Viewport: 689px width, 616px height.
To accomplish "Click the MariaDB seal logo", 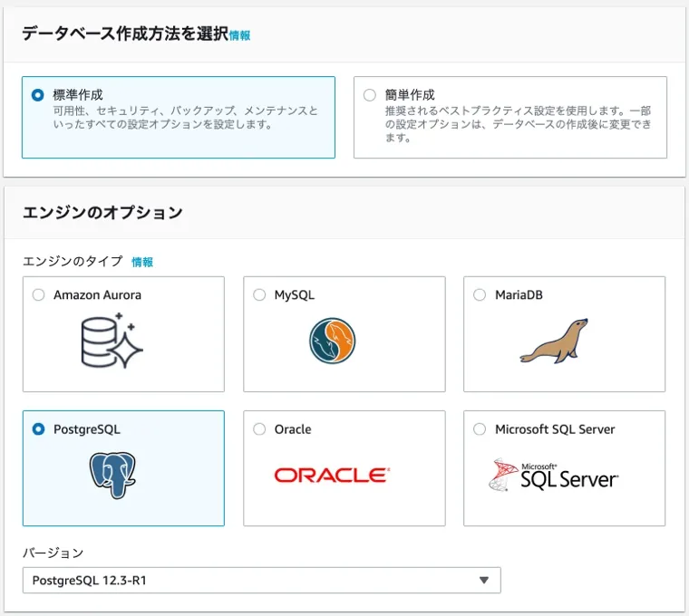I will click(x=554, y=341).
